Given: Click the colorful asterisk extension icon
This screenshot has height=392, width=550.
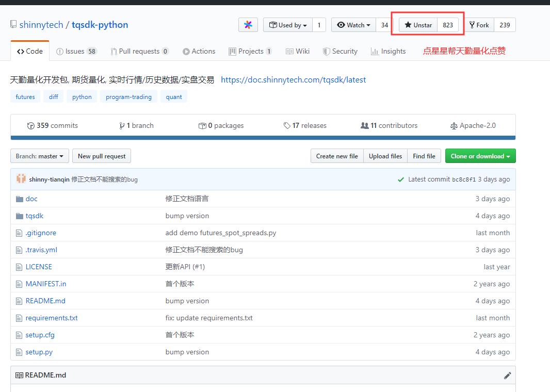Looking at the screenshot, I should click(248, 25).
